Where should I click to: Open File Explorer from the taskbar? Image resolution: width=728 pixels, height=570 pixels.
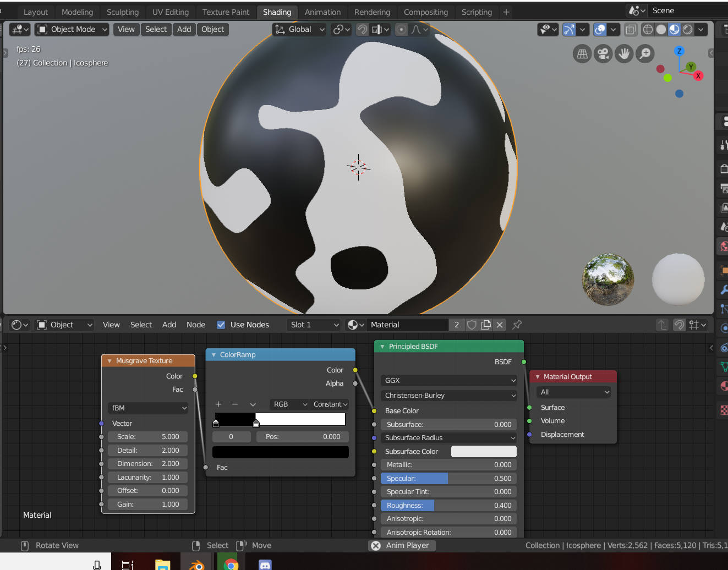click(x=162, y=564)
